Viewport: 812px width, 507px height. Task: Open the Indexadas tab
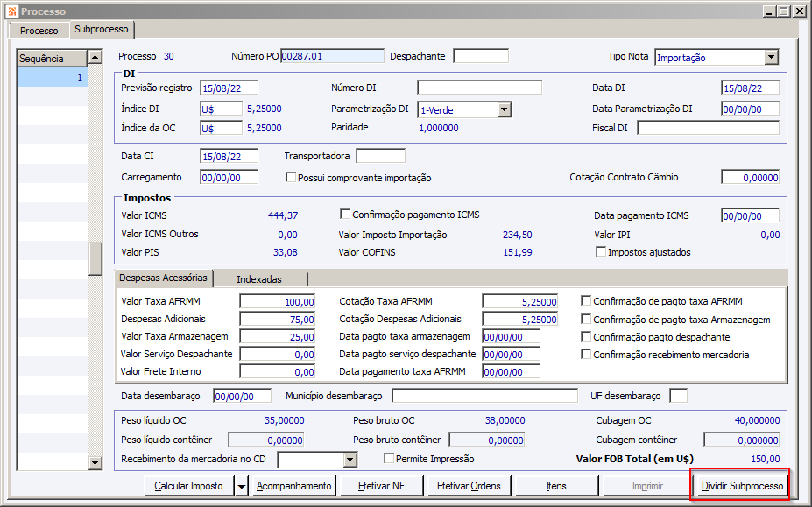pyautogui.click(x=261, y=279)
